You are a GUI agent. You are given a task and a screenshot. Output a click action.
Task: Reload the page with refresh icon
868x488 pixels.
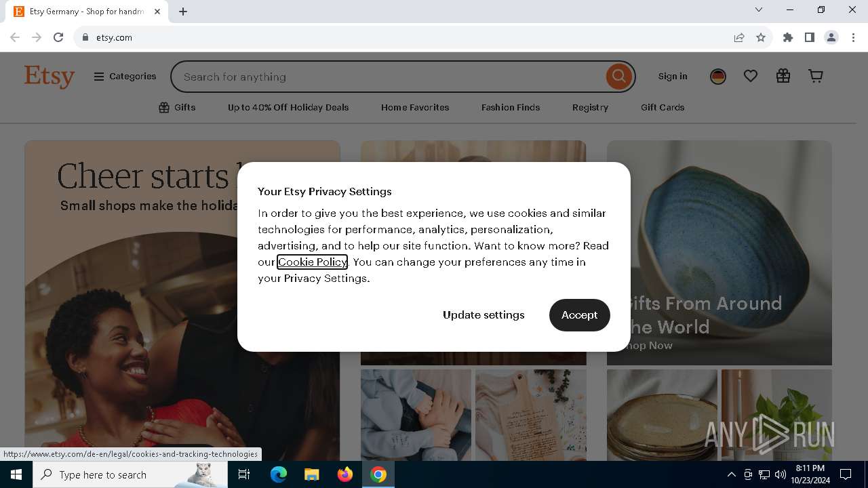(58, 37)
